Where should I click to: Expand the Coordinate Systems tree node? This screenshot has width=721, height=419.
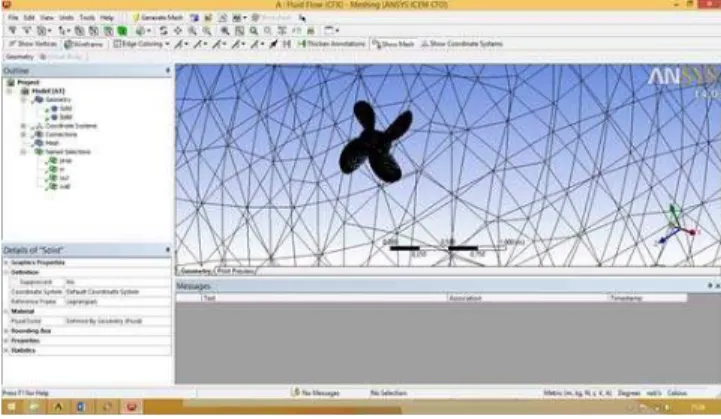point(23,126)
